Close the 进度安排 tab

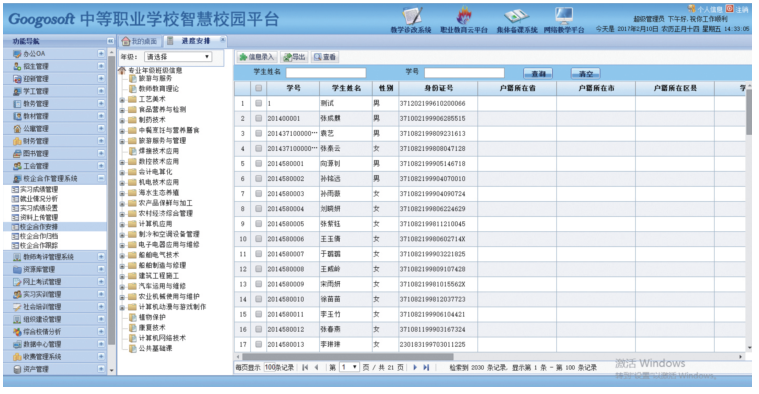[x=223, y=40]
